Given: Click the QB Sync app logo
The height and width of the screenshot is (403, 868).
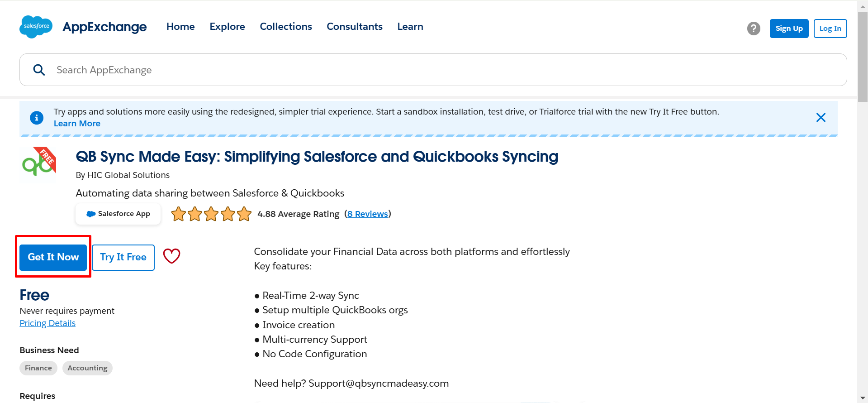Looking at the screenshot, I should tap(39, 163).
